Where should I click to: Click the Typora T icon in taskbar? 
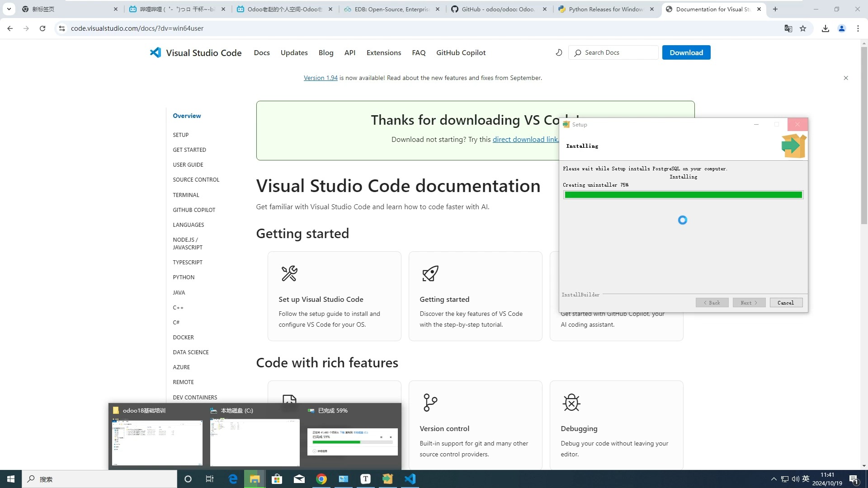365,479
